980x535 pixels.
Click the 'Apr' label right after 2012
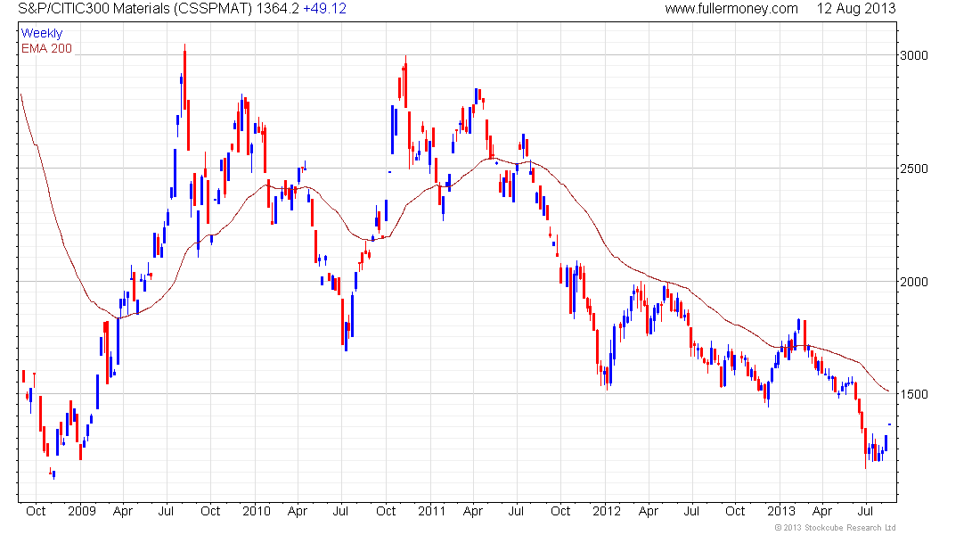[x=648, y=511]
